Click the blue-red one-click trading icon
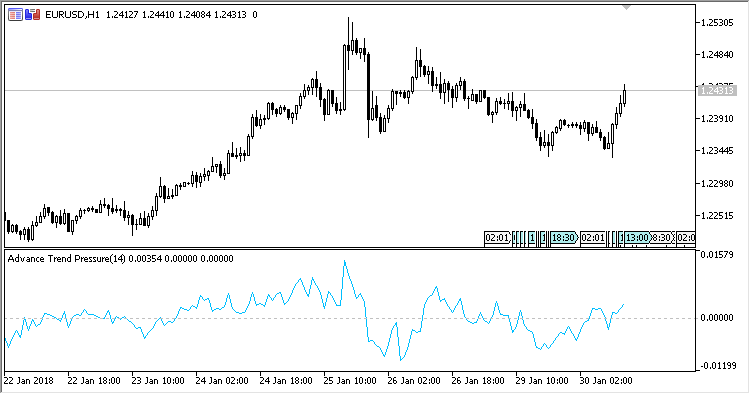The image size is (750, 394). point(33,15)
